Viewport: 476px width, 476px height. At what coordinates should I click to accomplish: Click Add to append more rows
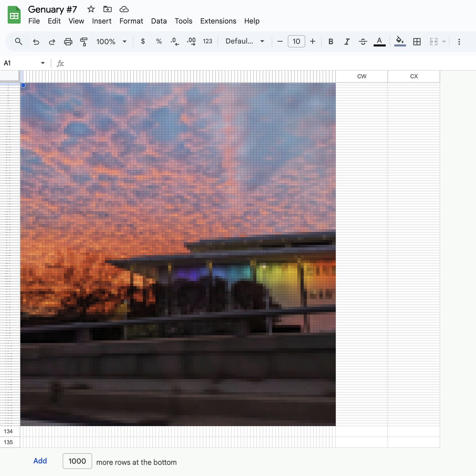tap(40, 461)
